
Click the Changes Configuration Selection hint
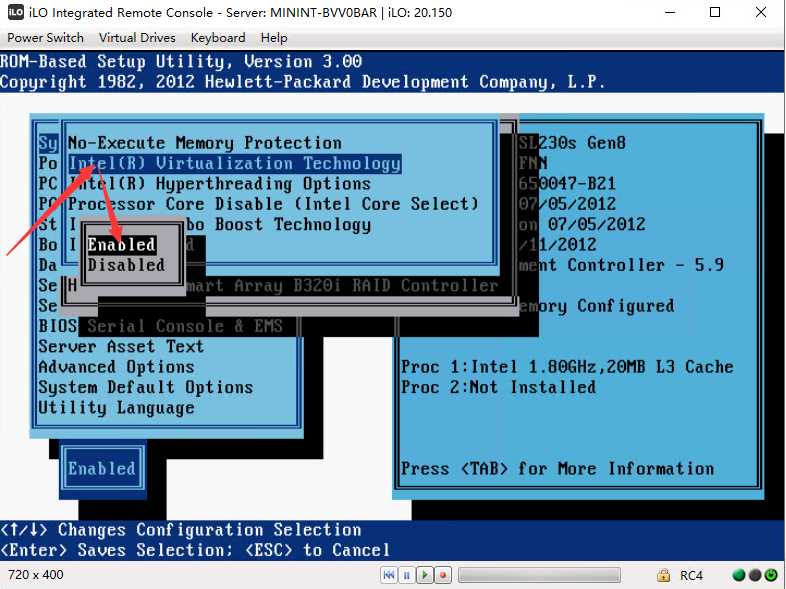tap(180, 530)
